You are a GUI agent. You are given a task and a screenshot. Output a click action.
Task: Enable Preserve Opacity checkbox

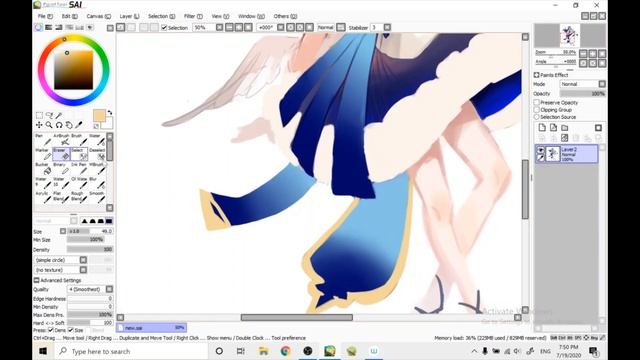point(537,102)
